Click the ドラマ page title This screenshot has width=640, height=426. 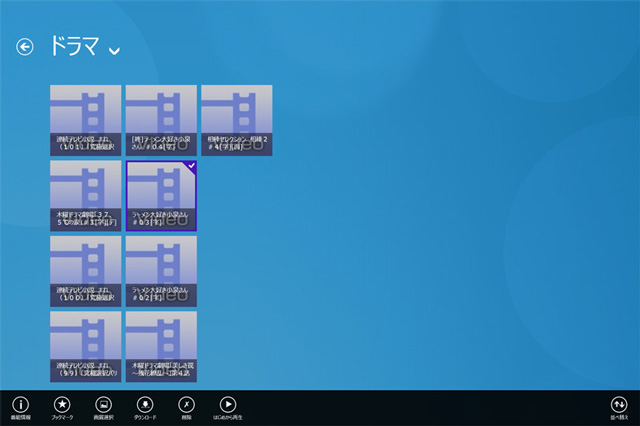click(x=74, y=46)
